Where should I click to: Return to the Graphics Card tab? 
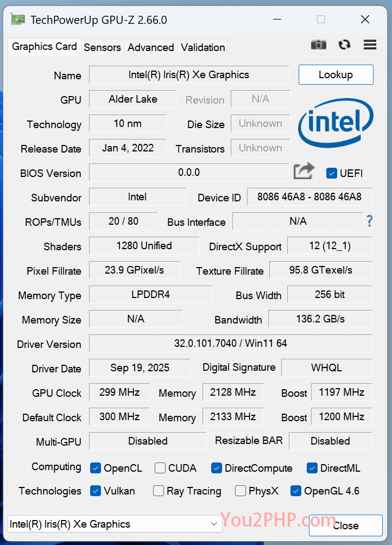43,47
